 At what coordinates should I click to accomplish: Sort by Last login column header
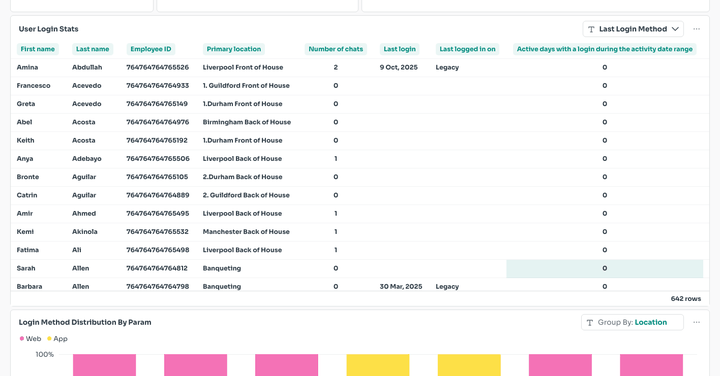click(x=399, y=49)
